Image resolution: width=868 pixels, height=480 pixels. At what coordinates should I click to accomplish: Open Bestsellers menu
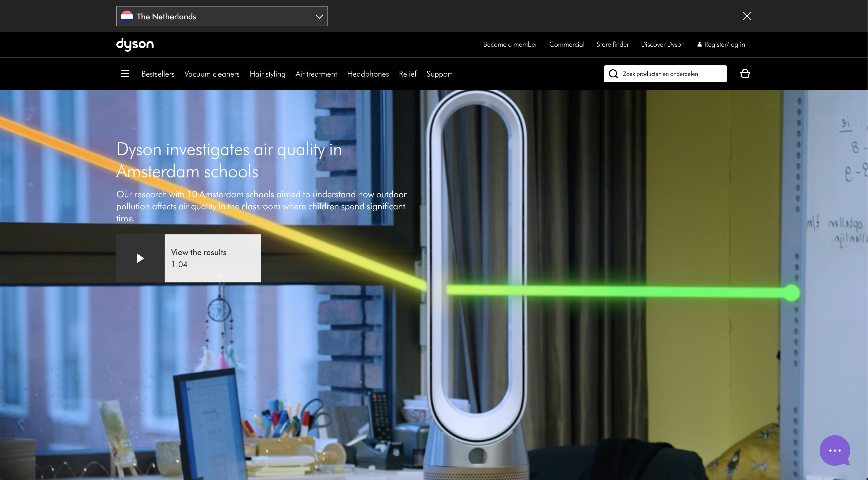[x=158, y=74]
